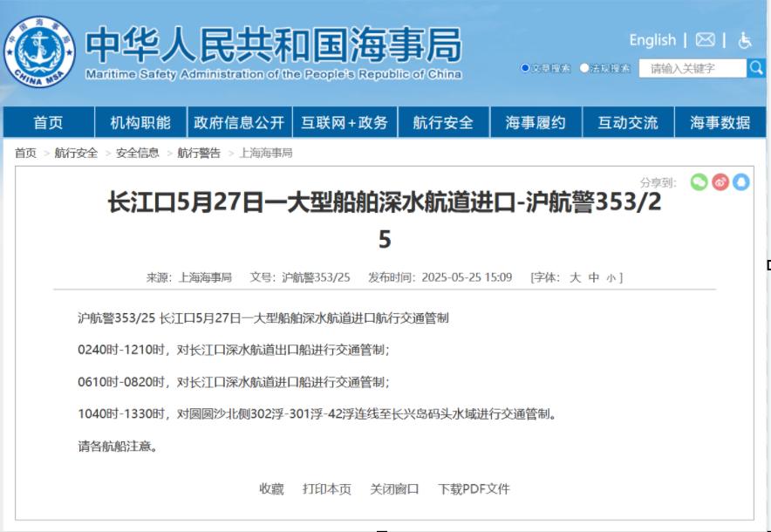Open the 航行安全 navigation menu
The height and width of the screenshot is (532, 771).
point(443,122)
